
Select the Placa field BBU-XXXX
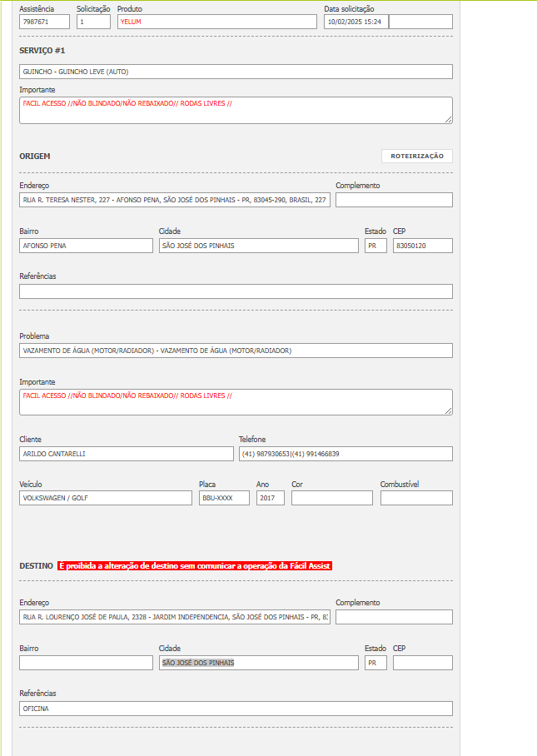click(224, 498)
